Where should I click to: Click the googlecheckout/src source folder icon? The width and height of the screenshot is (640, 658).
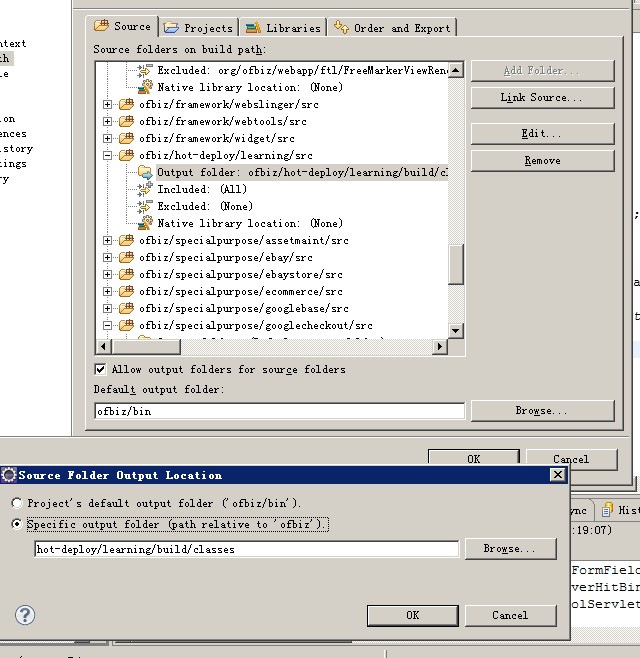coord(126,324)
